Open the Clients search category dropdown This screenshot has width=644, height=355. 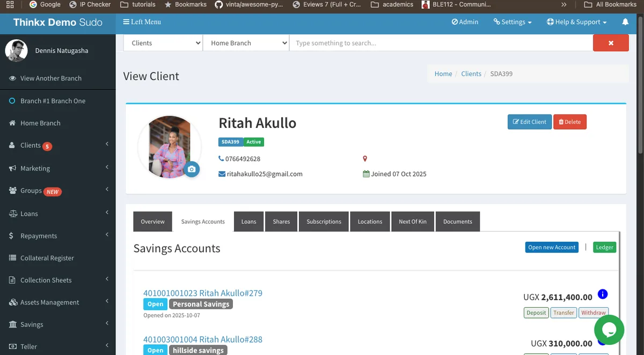tap(163, 43)
